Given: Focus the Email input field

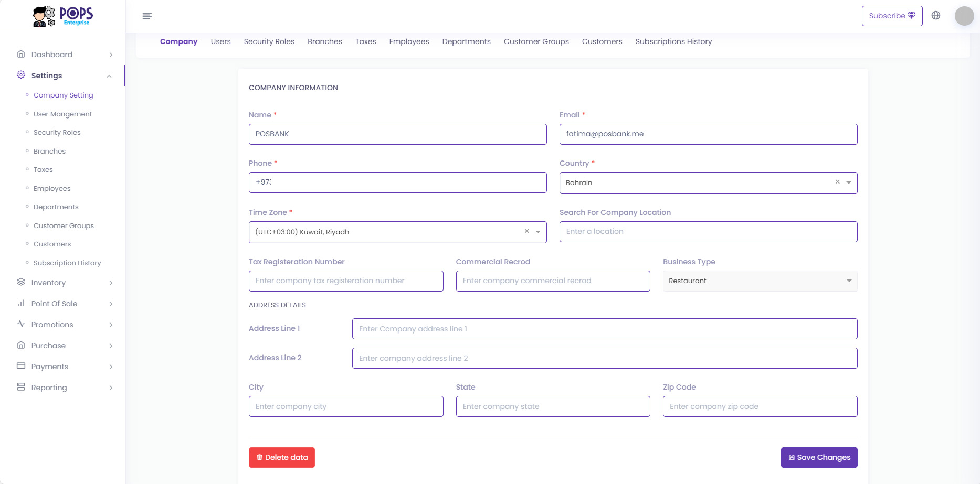Looking at the screenshot, I should (709, 134).
